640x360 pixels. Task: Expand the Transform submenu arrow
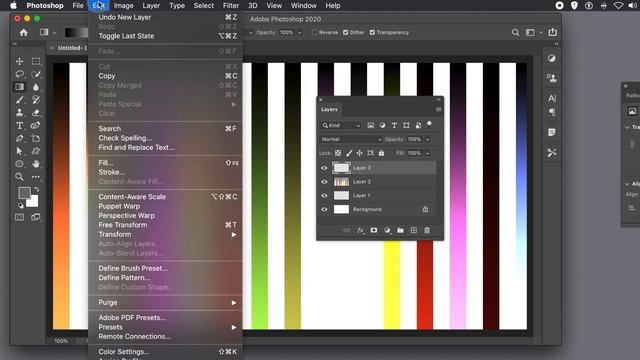click(234, 234)
